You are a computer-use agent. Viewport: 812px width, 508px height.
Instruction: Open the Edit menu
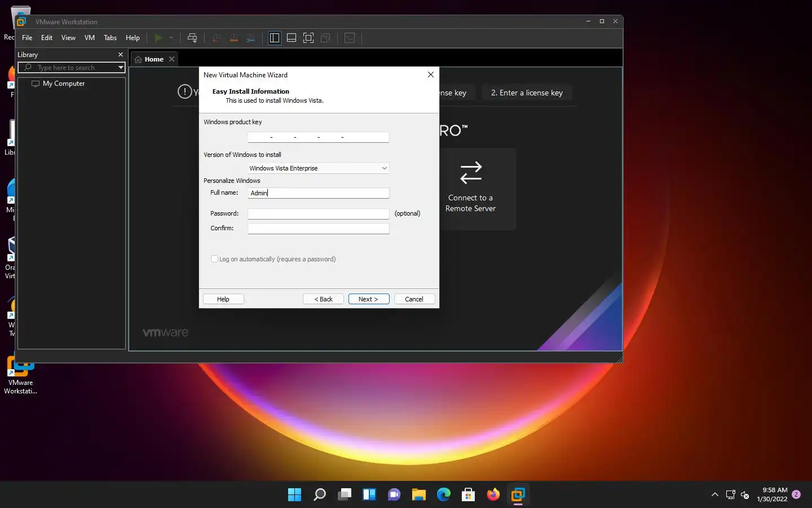tap(47, 38)
